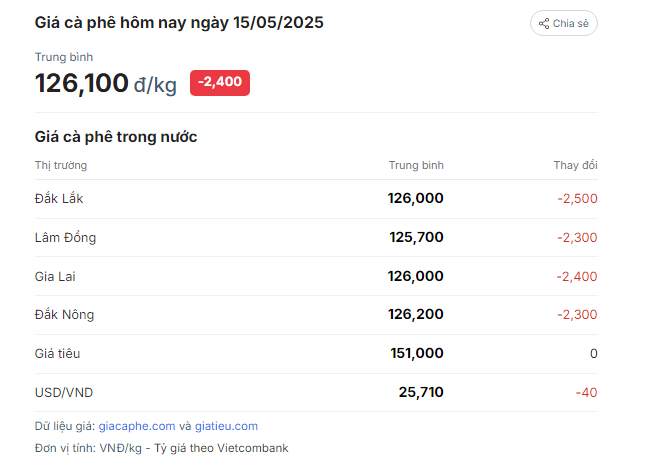
Task: Click the Thay đổi column header
Action: [575, 165]
